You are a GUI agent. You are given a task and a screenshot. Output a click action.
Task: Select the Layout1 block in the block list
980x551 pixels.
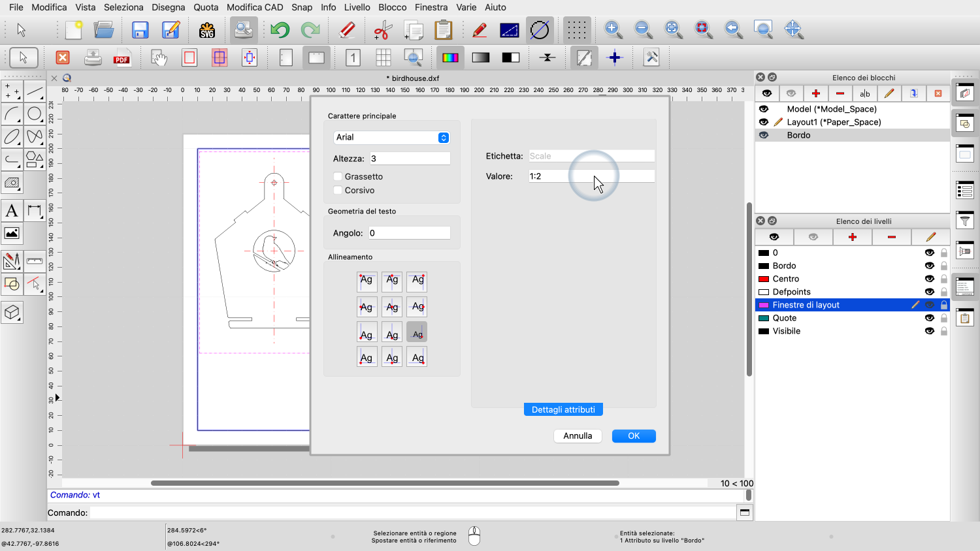click(x=833, y=122)
